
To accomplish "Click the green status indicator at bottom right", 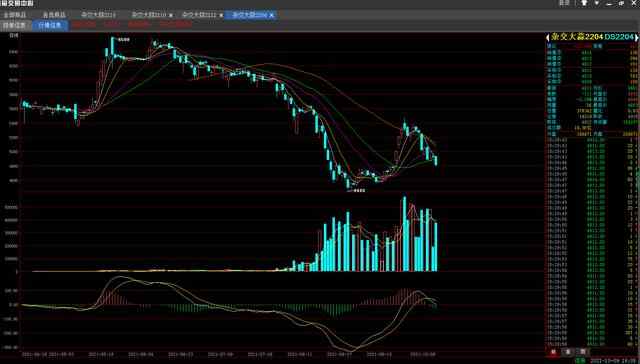I will click(580, 361).
